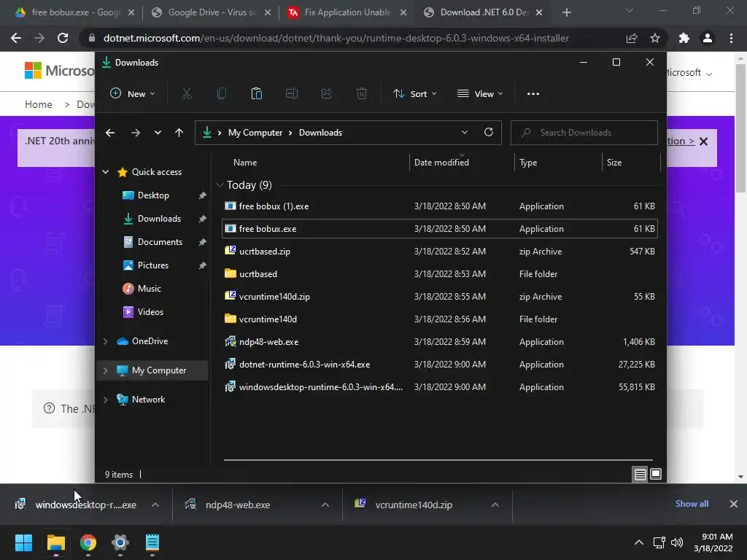Dismiss the .NET 20th anniversary banner
Screen dimensions: 747x560
(x=704, y=141)
